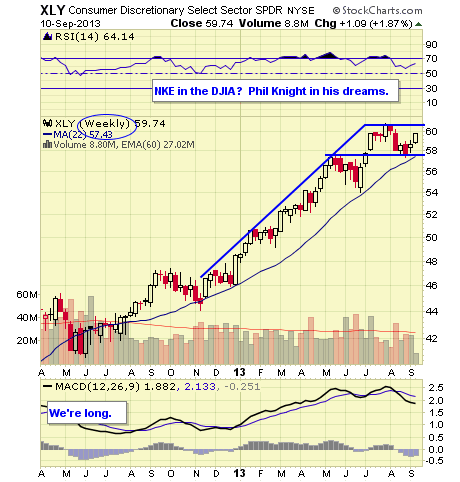Click the 10 mark on the RSI scale
Screen dimensions: 460x482
point(431,102)
